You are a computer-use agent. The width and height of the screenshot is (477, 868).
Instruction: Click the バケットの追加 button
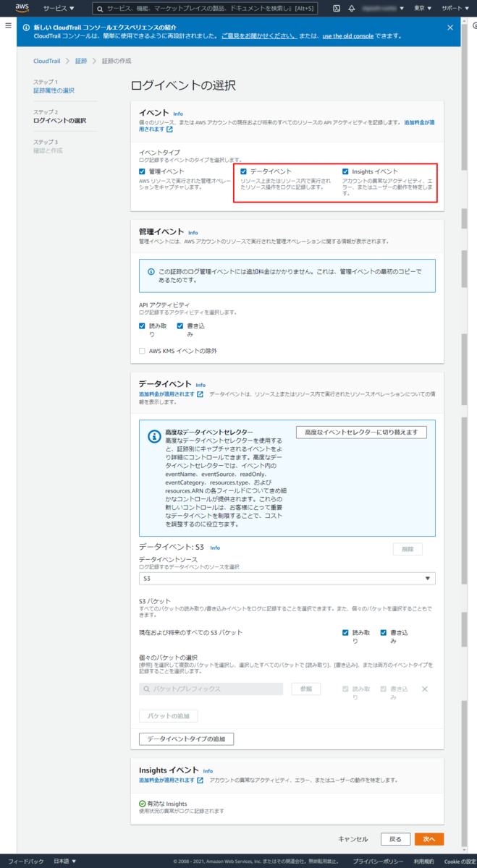(168, 716)
